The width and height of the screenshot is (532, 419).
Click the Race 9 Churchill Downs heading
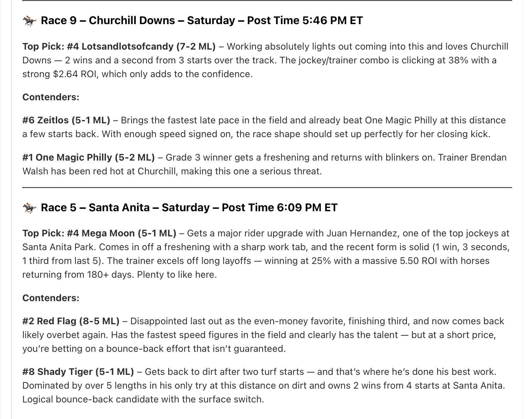tap(202, 21)
